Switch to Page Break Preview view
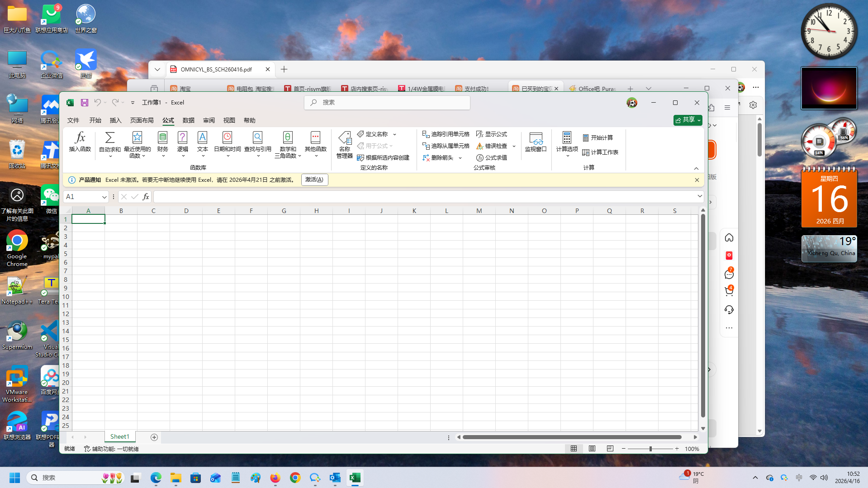 [610, 449]
